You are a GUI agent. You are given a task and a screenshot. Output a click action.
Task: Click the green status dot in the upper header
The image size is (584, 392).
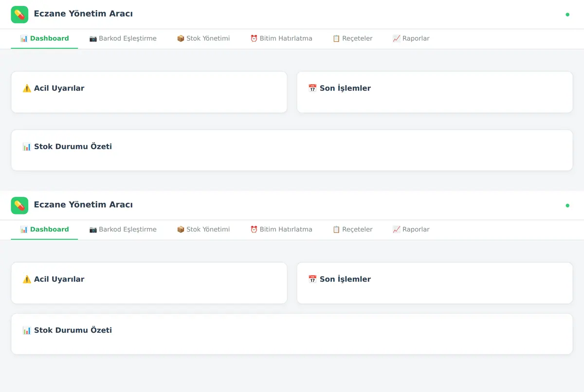click(x=567, y=15)
